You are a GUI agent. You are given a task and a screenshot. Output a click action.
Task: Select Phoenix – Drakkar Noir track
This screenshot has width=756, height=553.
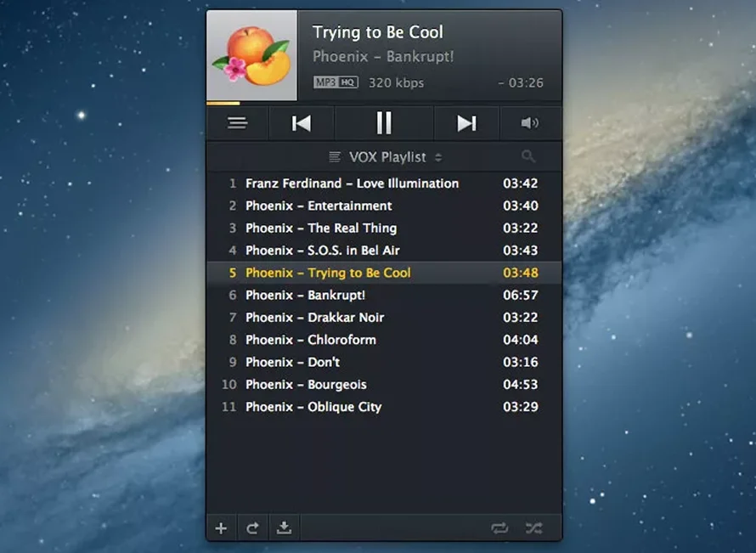(314, 317)
